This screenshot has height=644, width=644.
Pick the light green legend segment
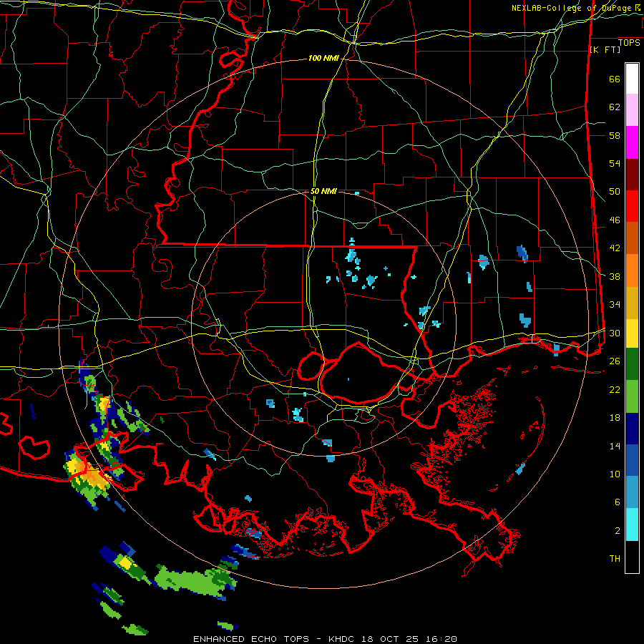pos(632,396)
